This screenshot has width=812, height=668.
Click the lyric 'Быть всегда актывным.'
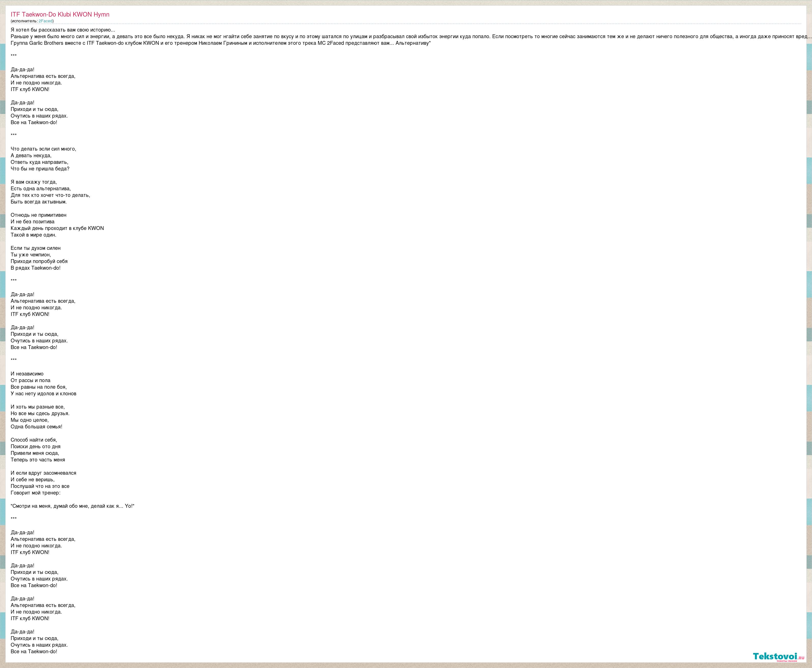coord(39,202)
